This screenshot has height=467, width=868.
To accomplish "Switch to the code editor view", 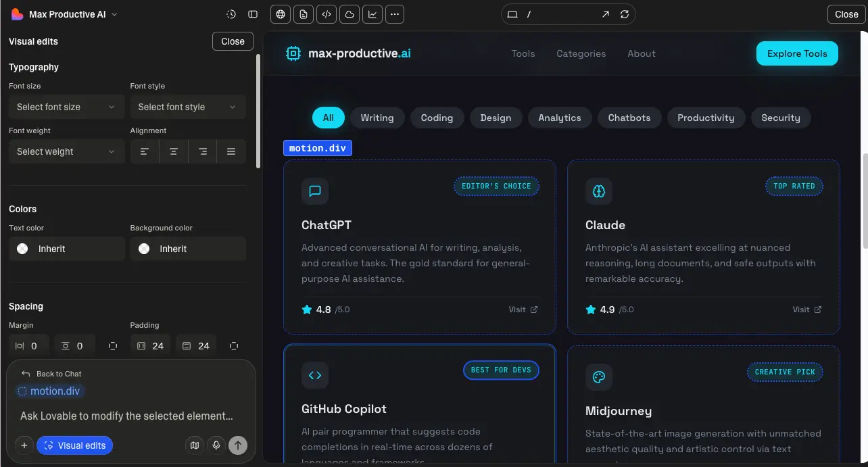I will tap(327, 14).
